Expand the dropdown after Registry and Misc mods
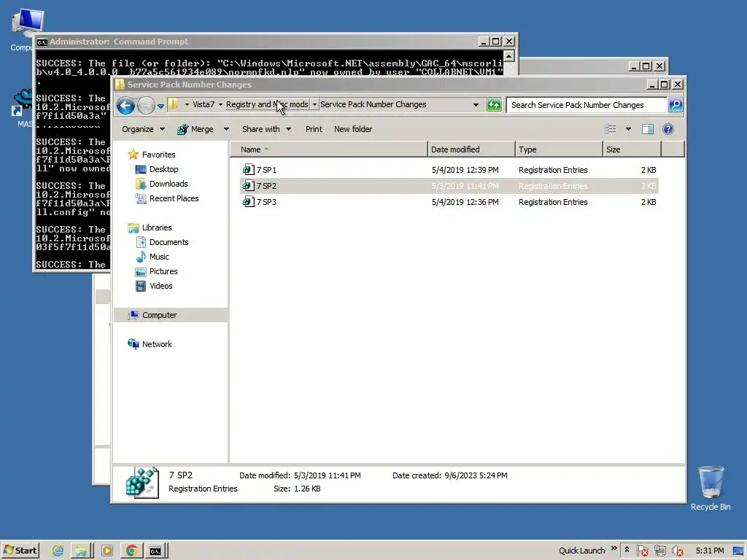 314,105
